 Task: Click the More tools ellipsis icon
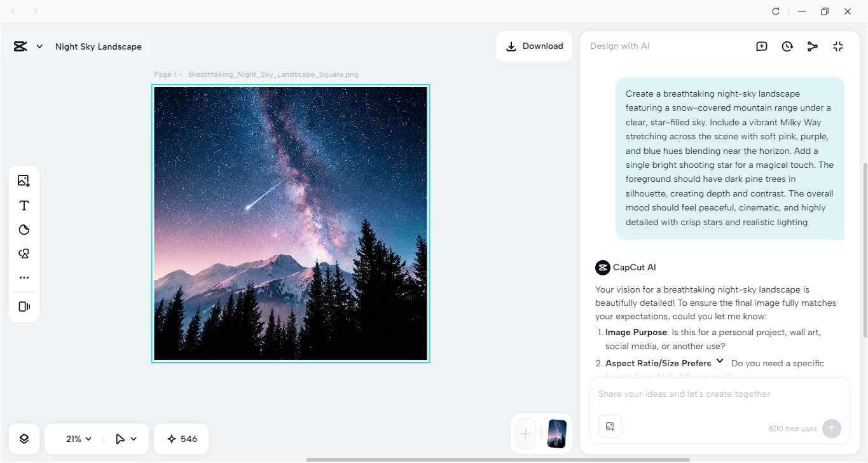point(24,277)
